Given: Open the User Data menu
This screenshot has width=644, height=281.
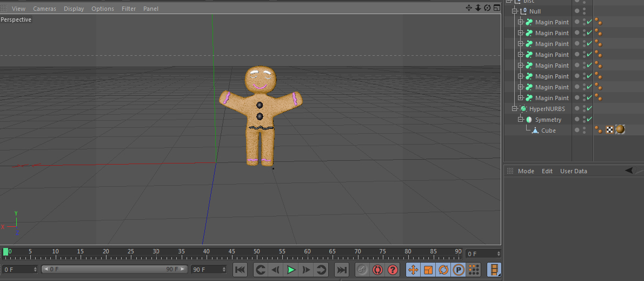Looking at the screenshot, I should (573, 171).
